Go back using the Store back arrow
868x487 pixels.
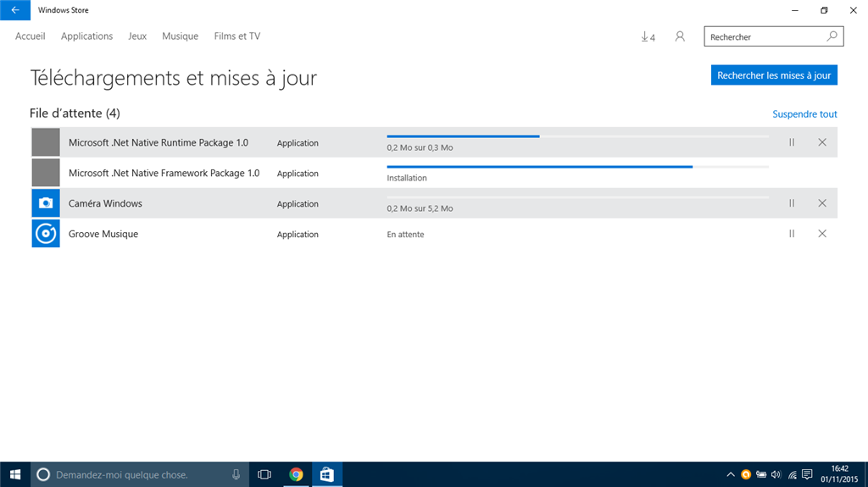coord(15,10)
